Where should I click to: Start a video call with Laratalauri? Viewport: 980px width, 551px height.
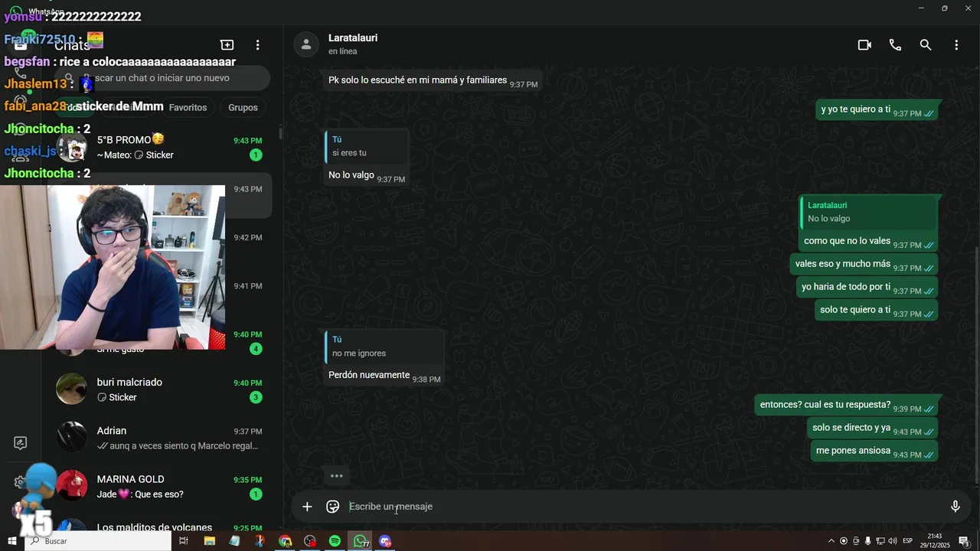click(x=864, y=45)
